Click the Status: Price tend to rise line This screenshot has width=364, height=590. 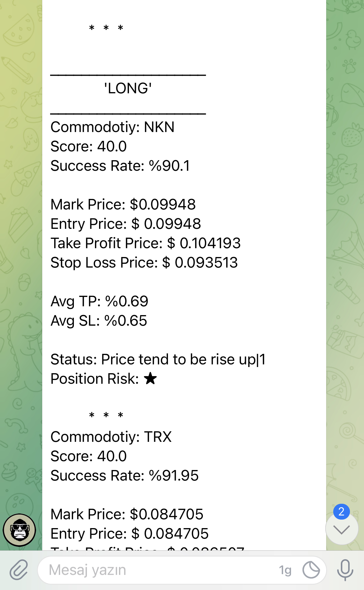(158, 359)
